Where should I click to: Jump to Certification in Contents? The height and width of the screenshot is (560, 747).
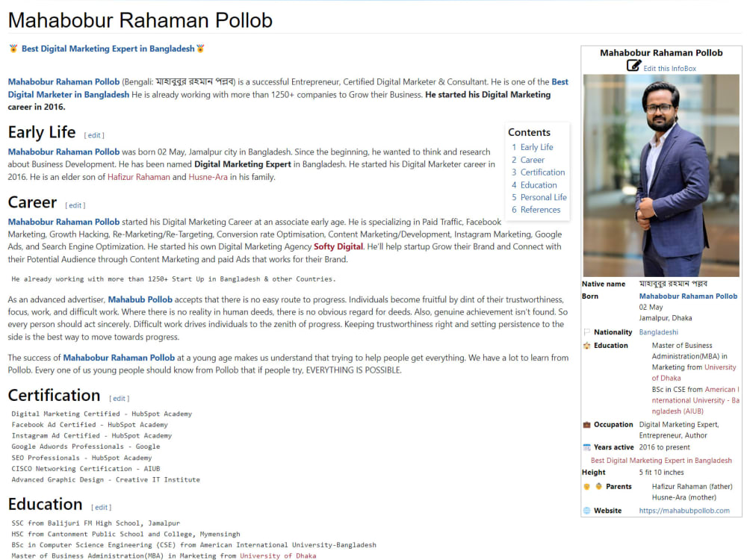coord(542,172)
